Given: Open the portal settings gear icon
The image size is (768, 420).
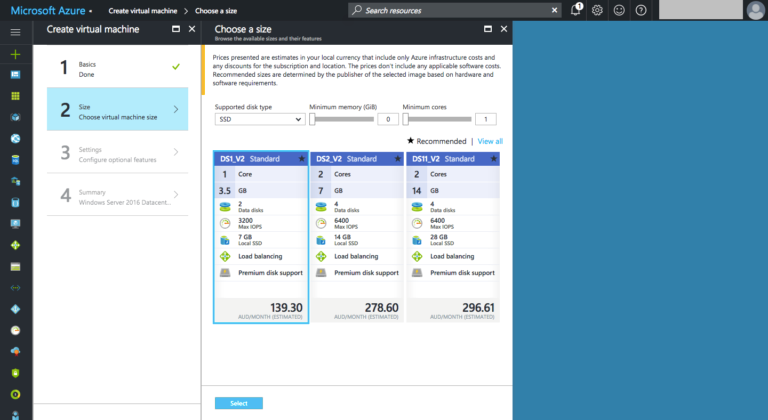Looking at the screenshot, I should [x=597, y=10].
